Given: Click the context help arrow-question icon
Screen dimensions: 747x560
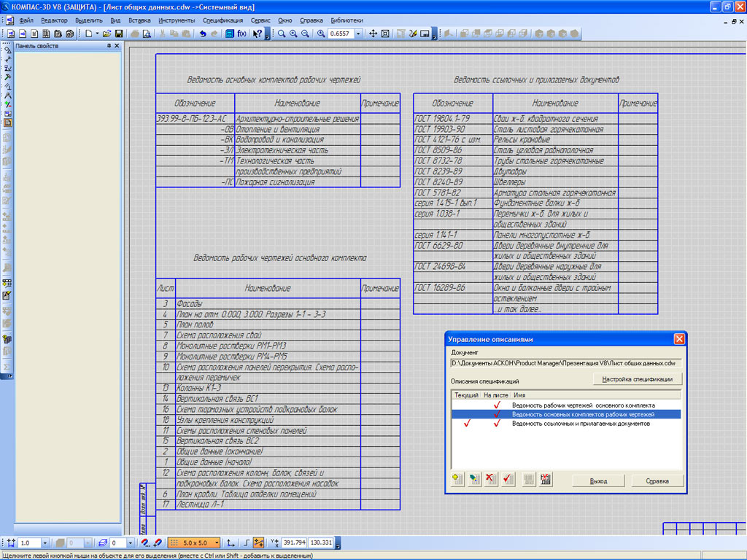Looking at the screenshot, I should click(258, 34).
